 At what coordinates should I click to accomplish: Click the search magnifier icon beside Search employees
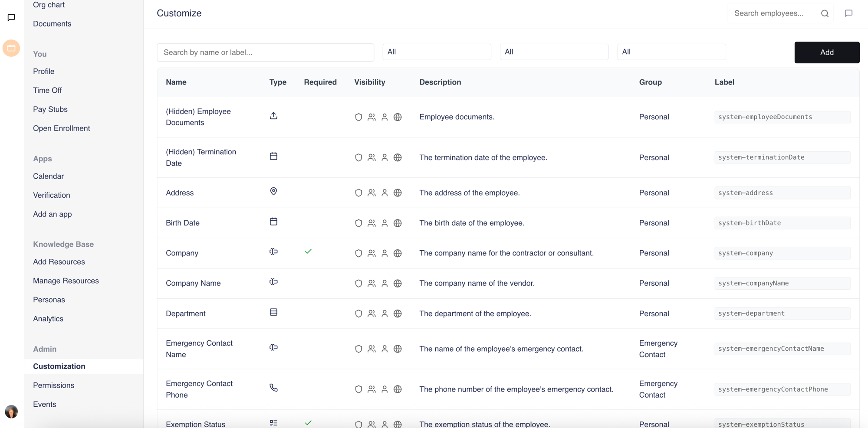825,13
